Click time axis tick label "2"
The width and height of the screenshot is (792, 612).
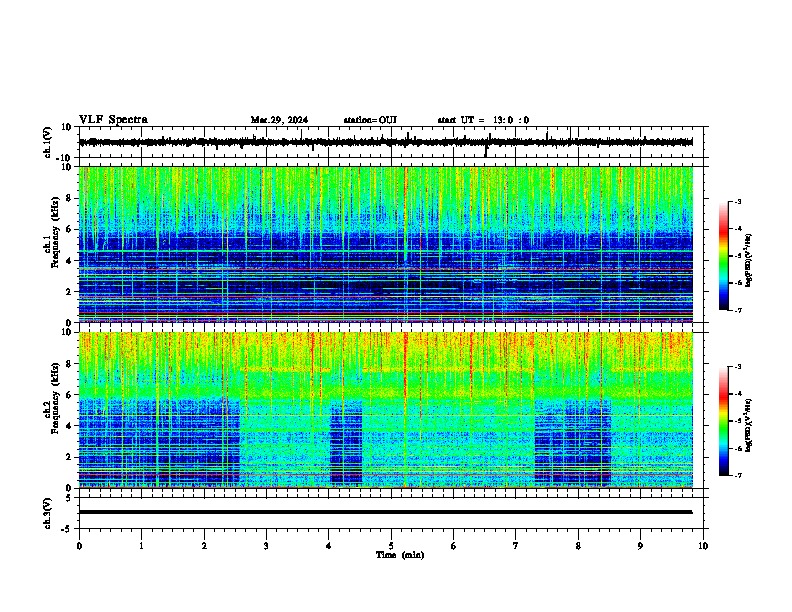204,546
